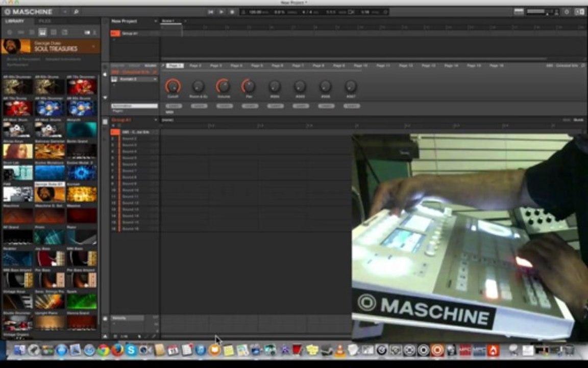Select the Automation option below the plug-in list

coord(134,106)
